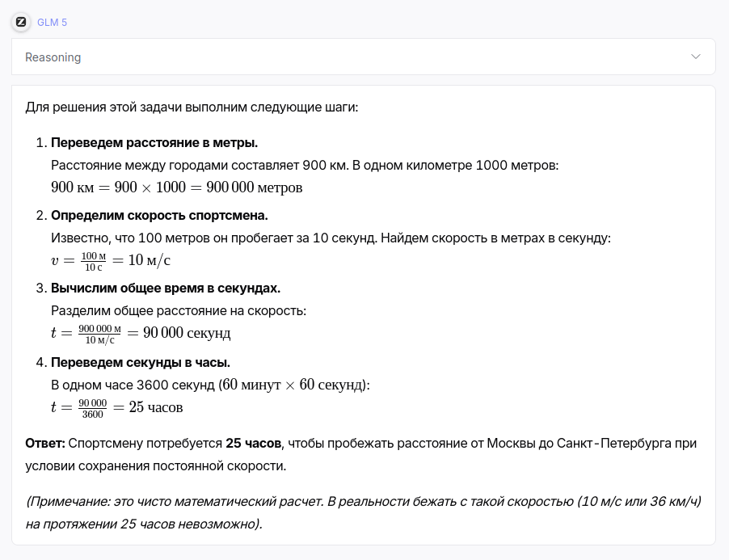Click the speed formula v = 10 м/с

(111, 260)
